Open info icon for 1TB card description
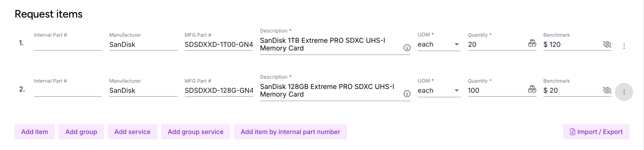Viewport: 644px width, 150px height. (407, 48)
